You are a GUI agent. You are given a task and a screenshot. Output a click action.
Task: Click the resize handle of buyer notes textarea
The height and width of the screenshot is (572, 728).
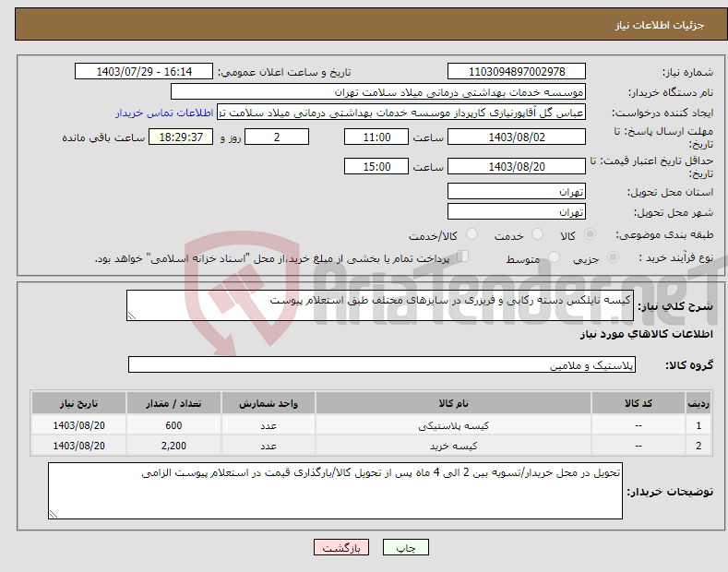click(x=54, y=514)
